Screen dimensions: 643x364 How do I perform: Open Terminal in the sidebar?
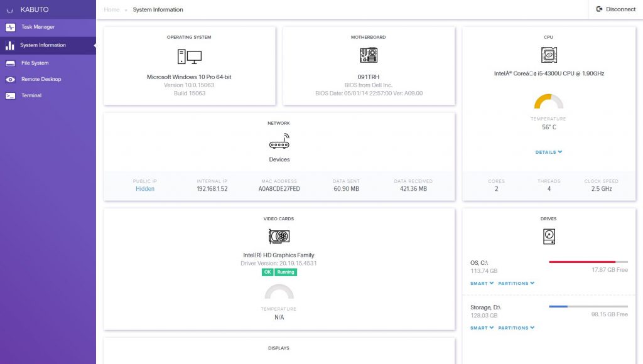point(48,95)
